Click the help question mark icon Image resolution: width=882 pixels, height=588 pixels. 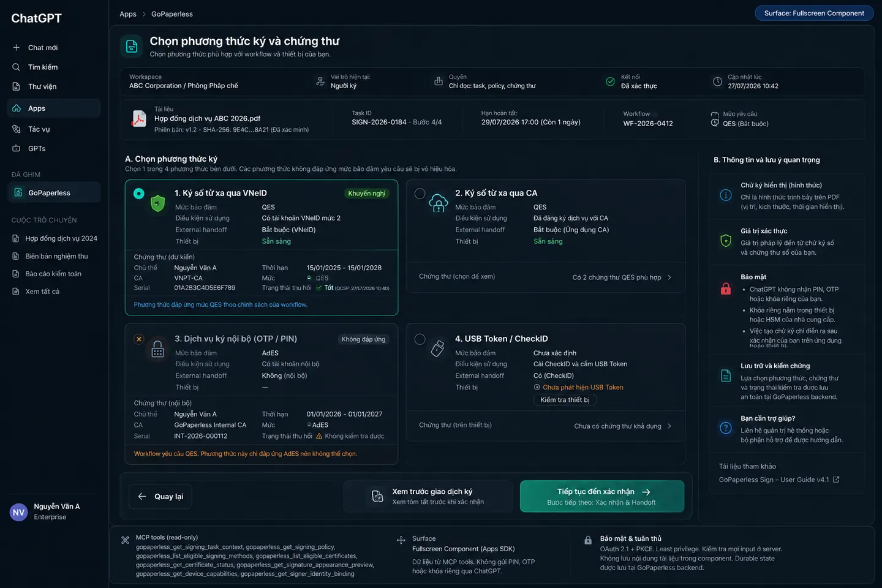tap(726, 428)
